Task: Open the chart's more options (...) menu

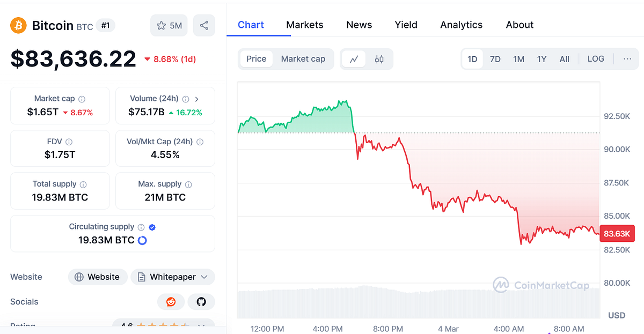Action: [628, 59]
